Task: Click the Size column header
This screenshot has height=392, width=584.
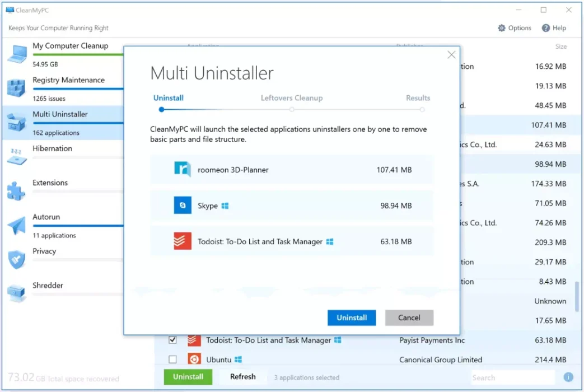Action: point(561,46)
